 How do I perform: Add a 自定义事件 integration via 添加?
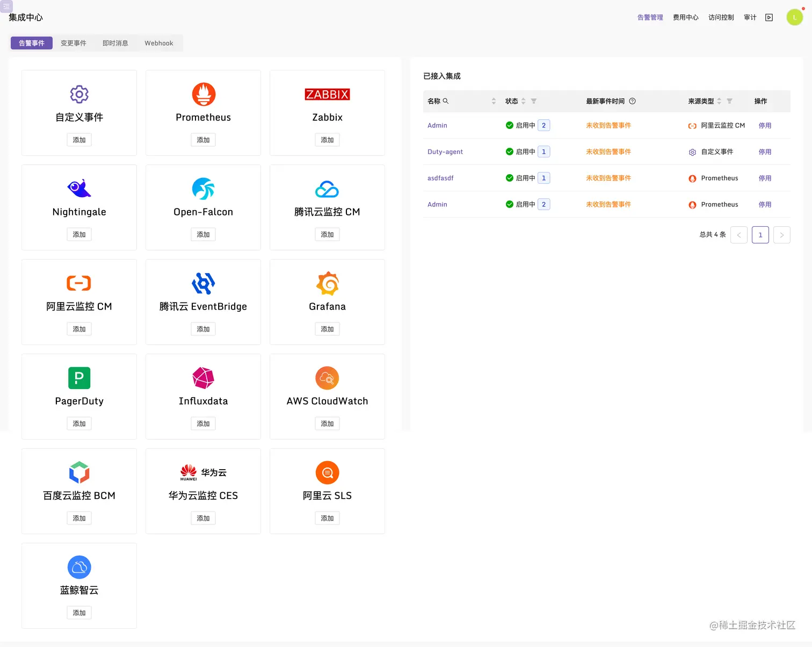click(79, 140)
